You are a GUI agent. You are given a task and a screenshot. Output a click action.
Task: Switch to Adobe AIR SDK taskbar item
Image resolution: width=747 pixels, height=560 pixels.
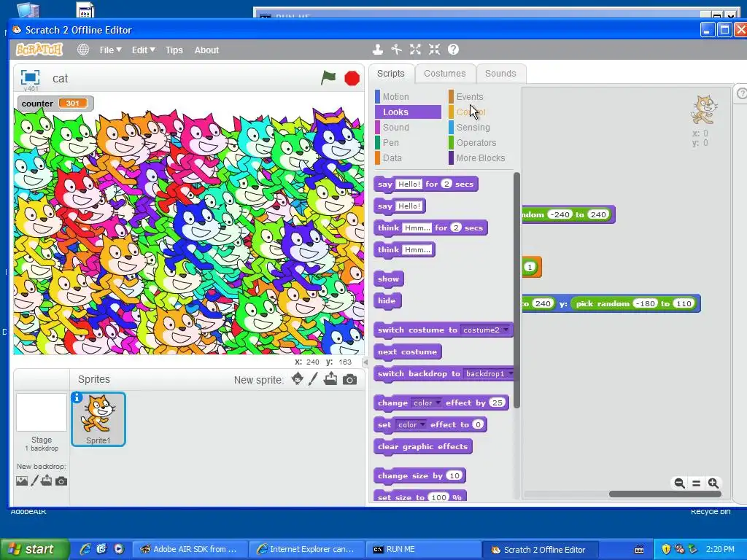[x=190, y=549]
